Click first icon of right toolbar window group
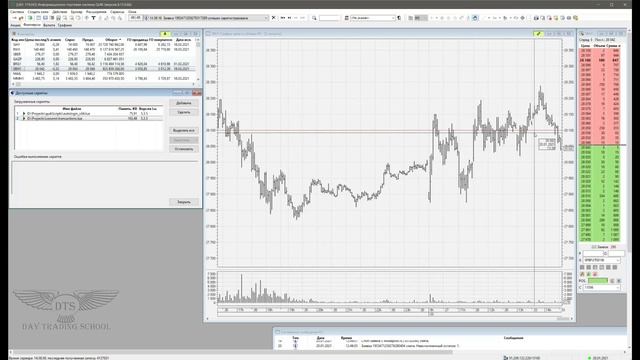This screenshot has height=360, width=640. tap(536, 18)
